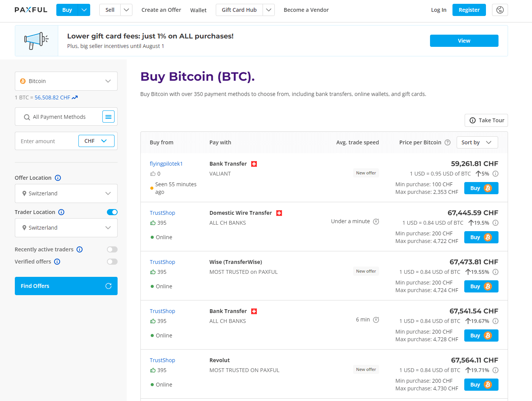Click the refresh icon in Find Offers button
The image size is (532, 401).
108,286
